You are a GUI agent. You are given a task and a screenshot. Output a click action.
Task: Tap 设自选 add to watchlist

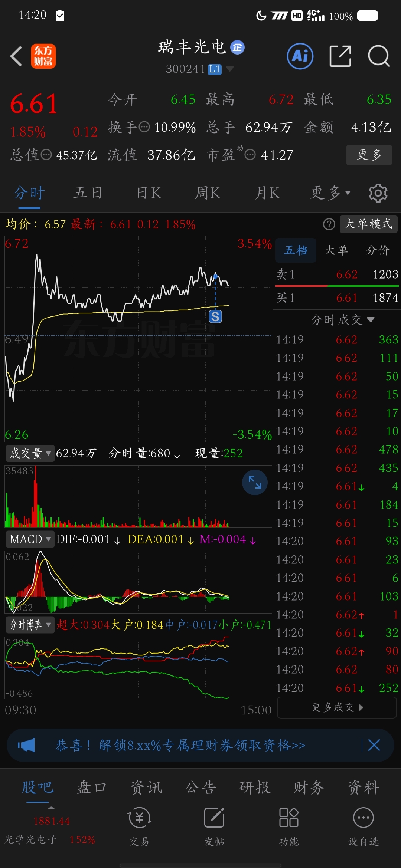coord(363,827)
